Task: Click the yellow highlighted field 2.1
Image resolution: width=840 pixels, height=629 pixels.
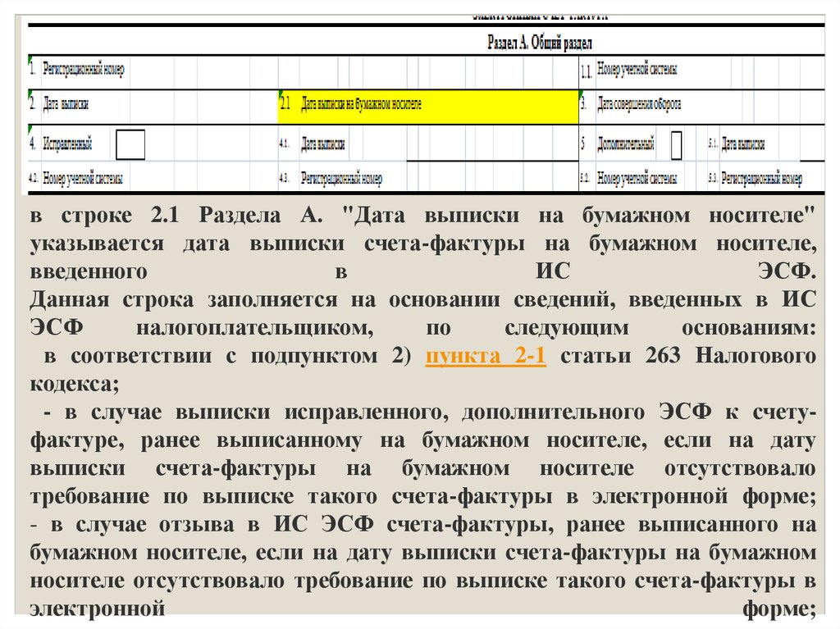Action: point(428,105)
